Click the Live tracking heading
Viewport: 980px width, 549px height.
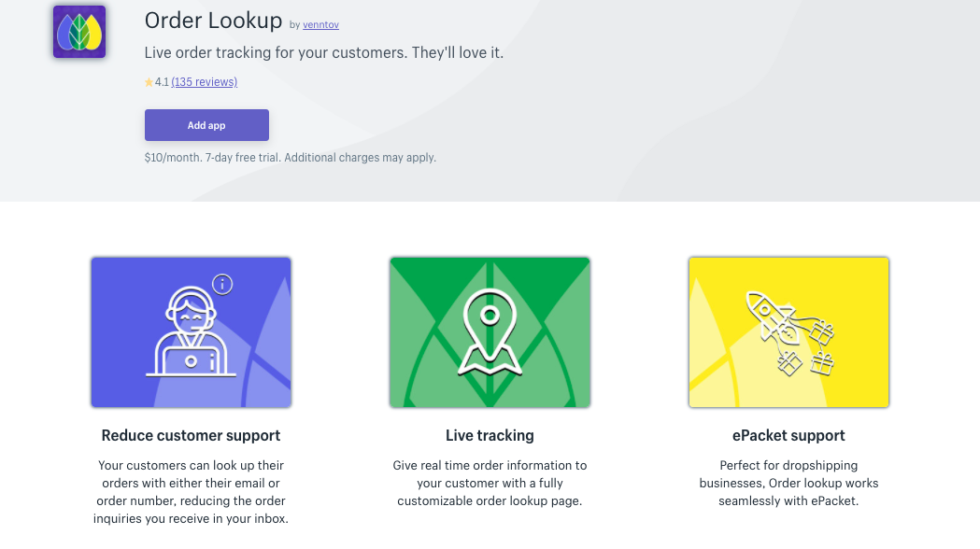pos(490,435)
